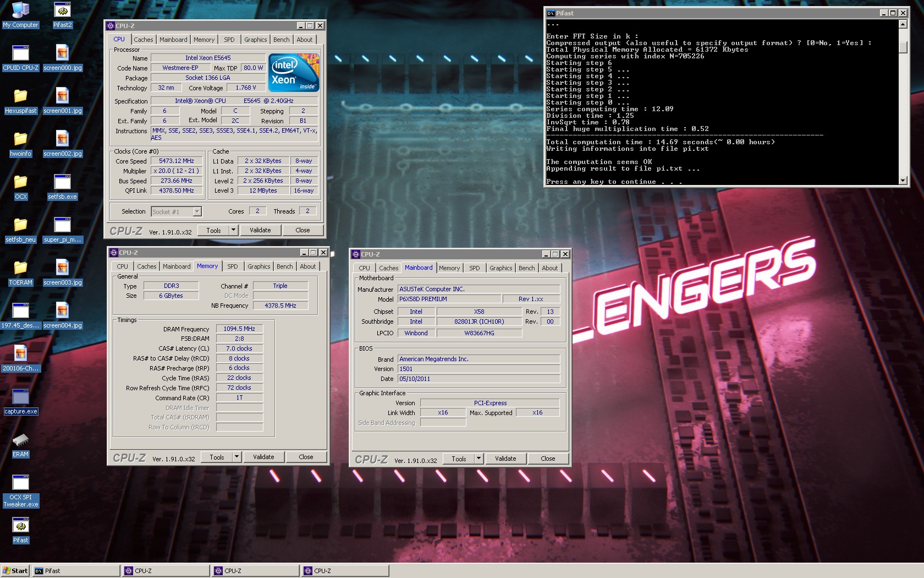Click Validate in Mainboard CPU-Z window
This screenshot has width=924, height=578.
click(505, 459)
